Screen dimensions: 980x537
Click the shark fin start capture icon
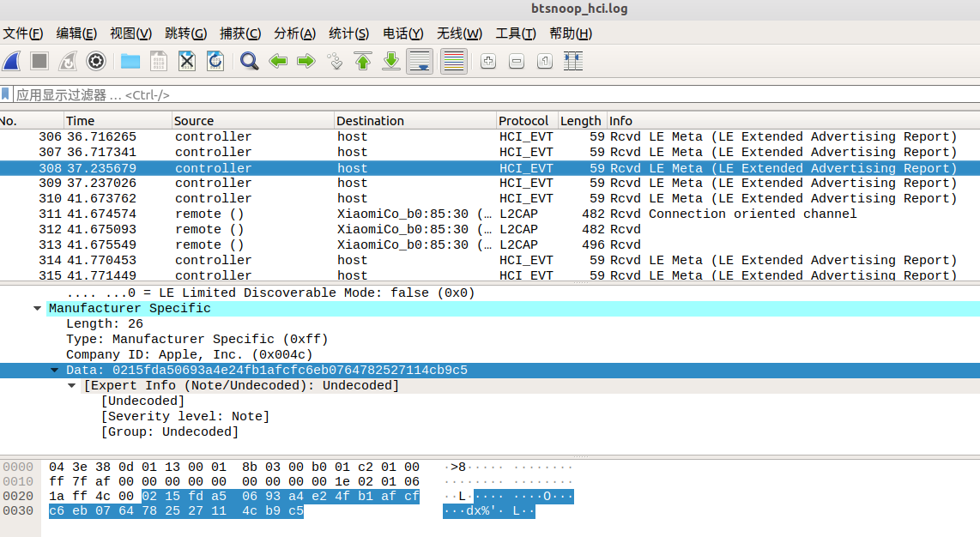12,61
